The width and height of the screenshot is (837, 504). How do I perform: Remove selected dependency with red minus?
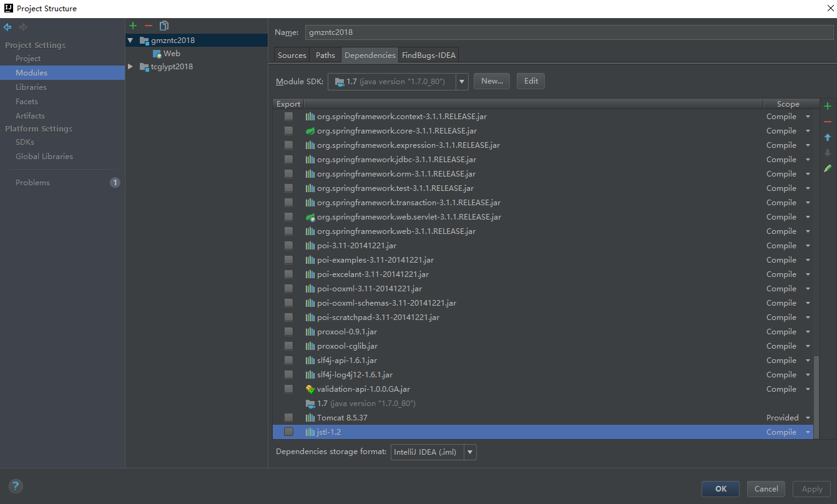pyautogui.click(x=828, y=122)
